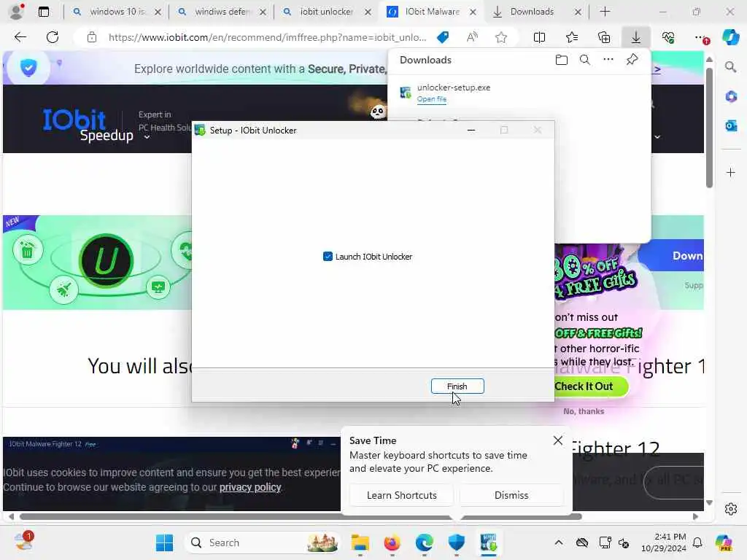Toggle split screen icon
The image size is (747, 560).
point(539,37)
